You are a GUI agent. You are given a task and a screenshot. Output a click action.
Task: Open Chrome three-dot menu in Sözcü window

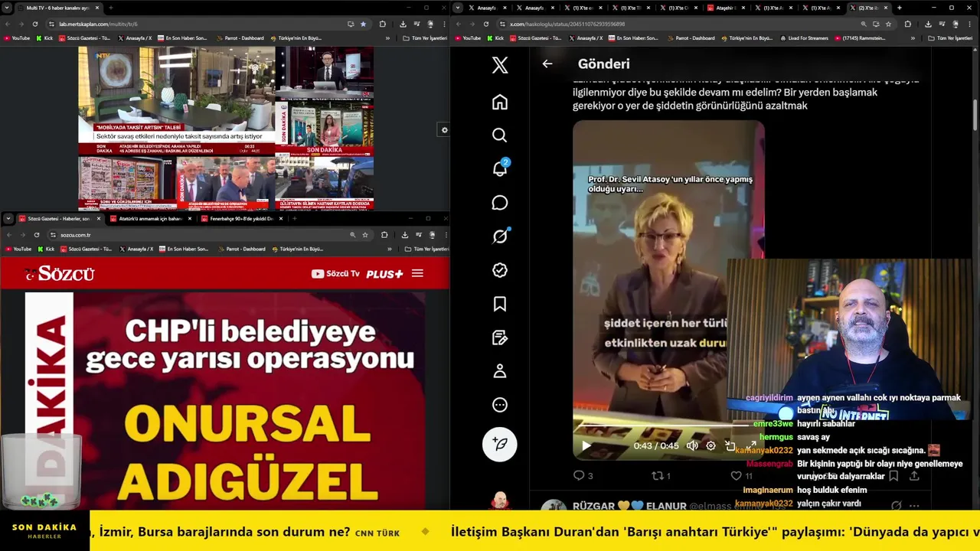point(445,235)
